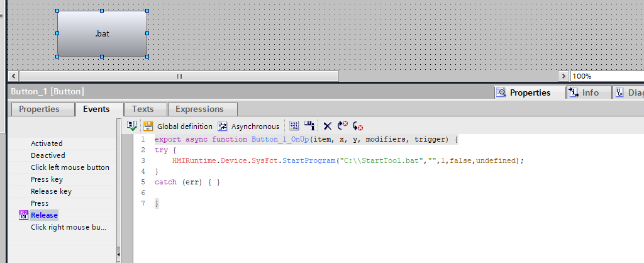Open the Diagnostics inspector tab

[x=628, y=92]
